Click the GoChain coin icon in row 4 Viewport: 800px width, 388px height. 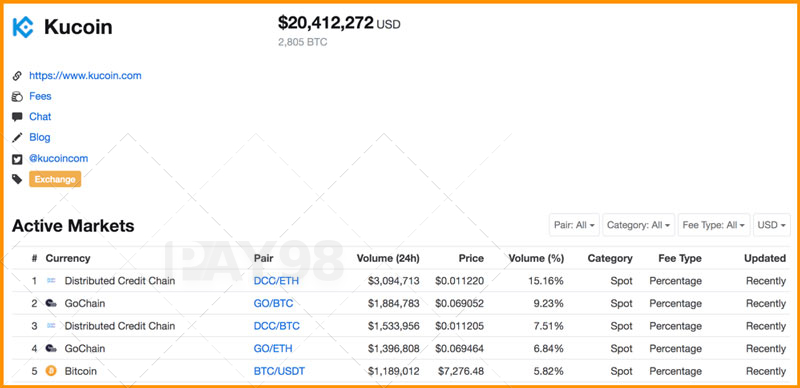tap(51, 348)
